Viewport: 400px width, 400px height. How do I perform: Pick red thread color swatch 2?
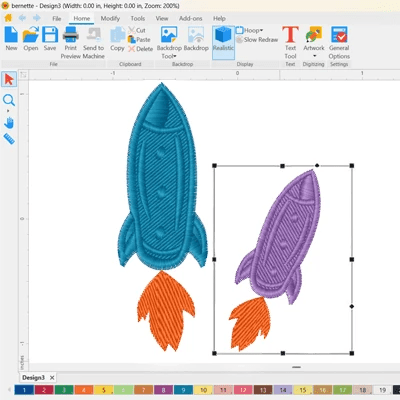[44, 390]
